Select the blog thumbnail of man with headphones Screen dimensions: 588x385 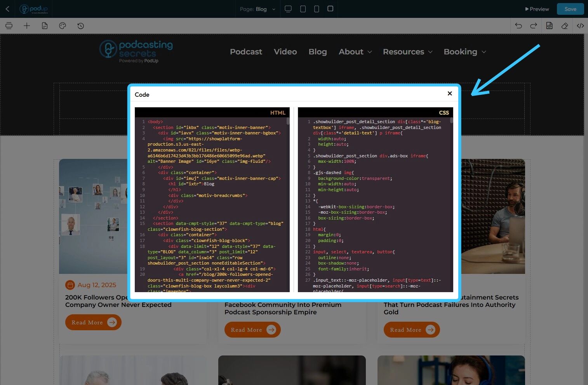point(493,216)
